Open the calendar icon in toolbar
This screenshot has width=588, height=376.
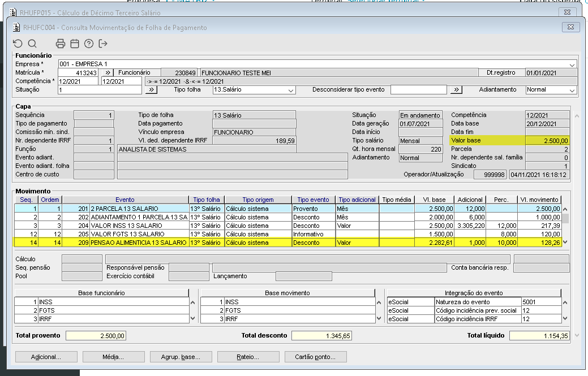(x=75, y=44)
